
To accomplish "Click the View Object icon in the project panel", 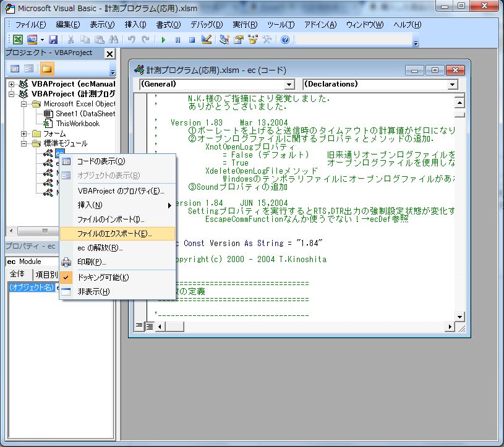I will pyautogui.click(x=28, y=69).
